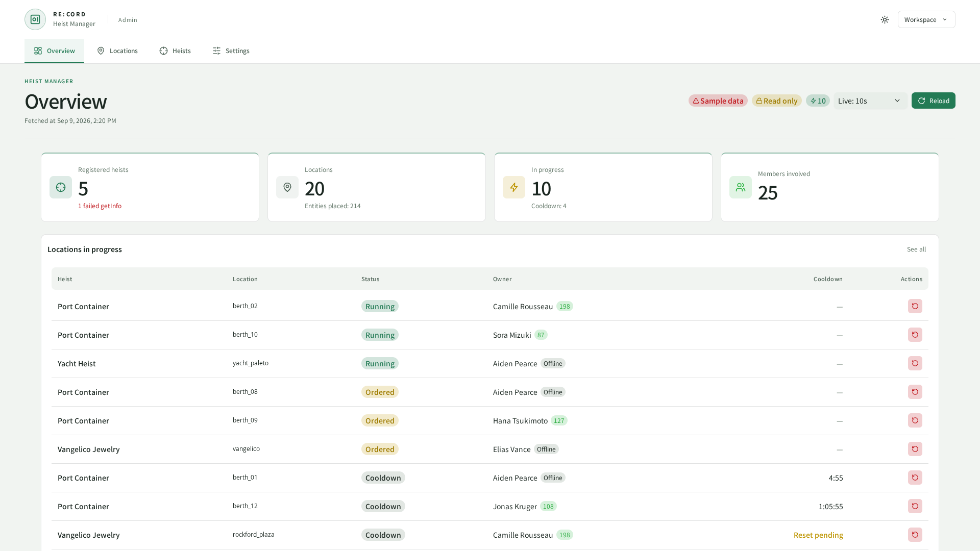Click the Heist column header
The width and height of the screenshot is (980, 551).
tap(65, 279)
